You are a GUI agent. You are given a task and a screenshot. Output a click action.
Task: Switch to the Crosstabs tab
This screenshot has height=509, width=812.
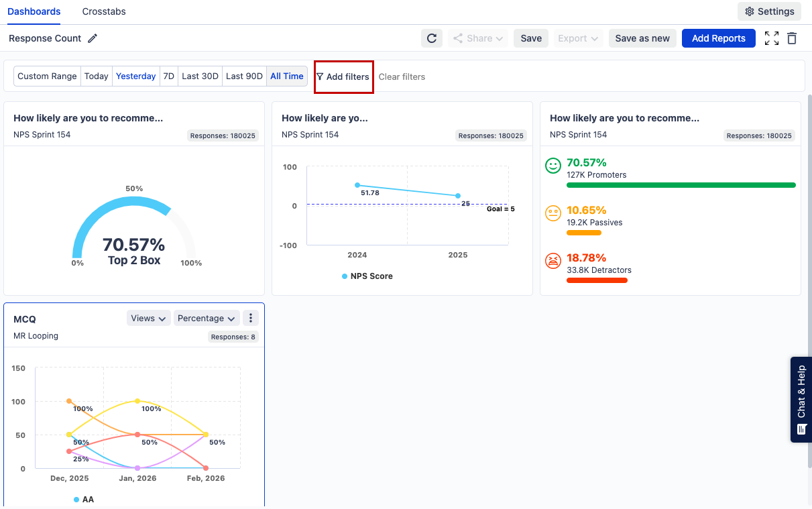coord(104,11)
